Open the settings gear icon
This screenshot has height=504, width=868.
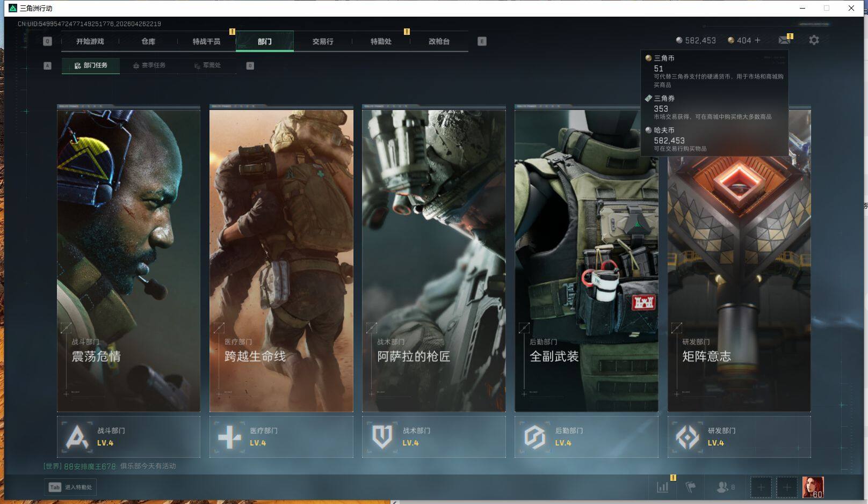click(x=814, y=40)
